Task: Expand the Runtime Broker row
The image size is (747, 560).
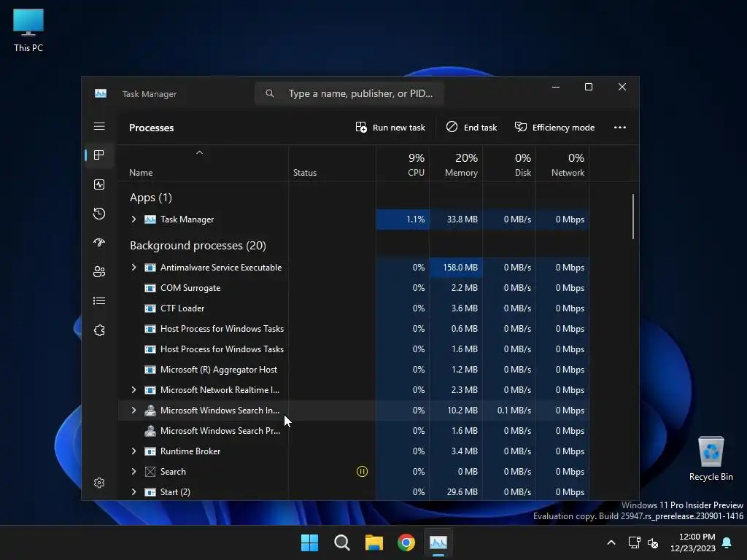Action: click(134, 451)
